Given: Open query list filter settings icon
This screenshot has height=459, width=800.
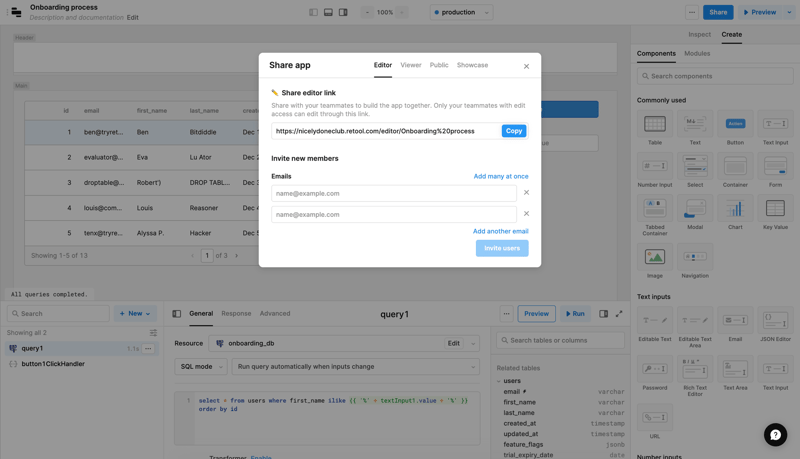Looking at the screenshot, I should [x=153, y=333].
